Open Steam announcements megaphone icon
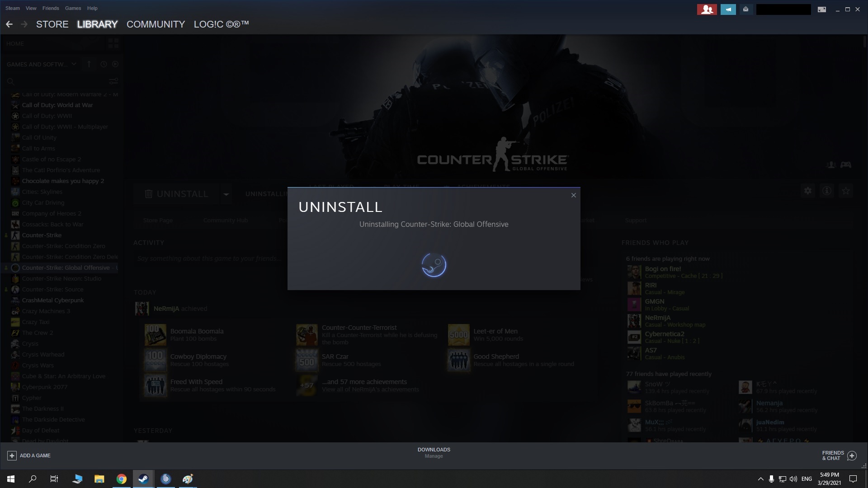Screen dimensions: 868x488 (728, 9)
